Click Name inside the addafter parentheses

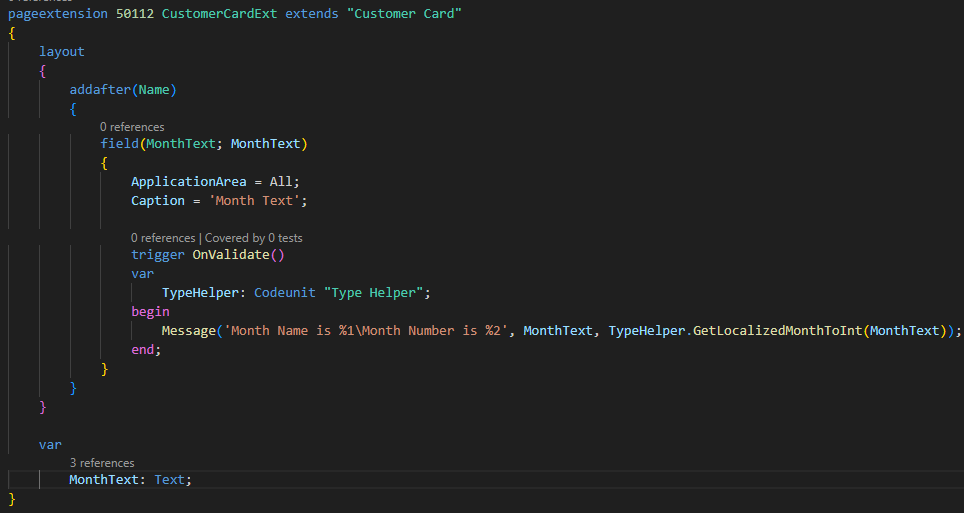click(x=154, y=90)
